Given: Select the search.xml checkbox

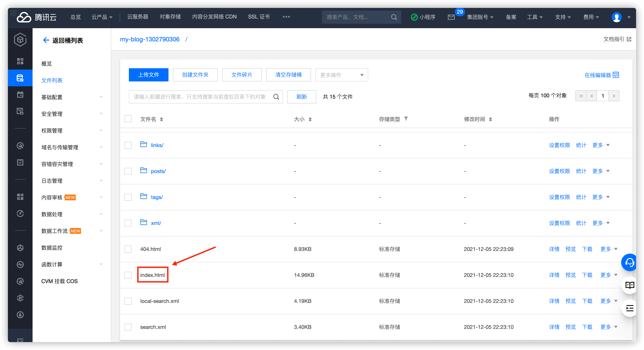Looking at the screenshot, I should point(128,327).
